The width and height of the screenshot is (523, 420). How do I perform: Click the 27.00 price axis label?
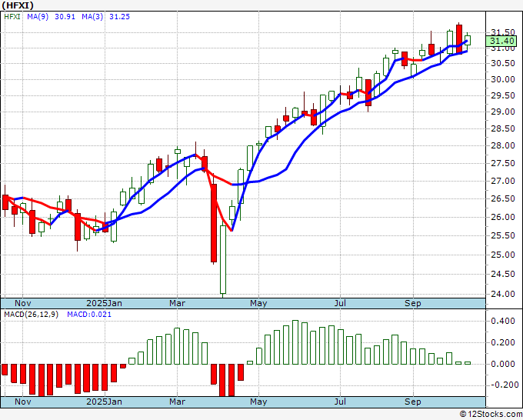click(503, 181)
